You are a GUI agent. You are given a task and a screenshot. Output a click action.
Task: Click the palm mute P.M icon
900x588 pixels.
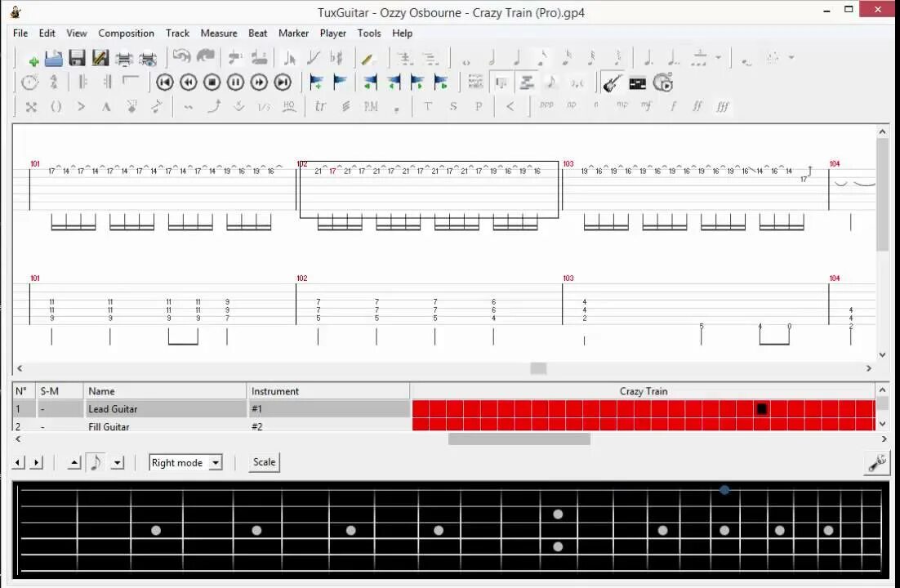[x=371, y=107]
